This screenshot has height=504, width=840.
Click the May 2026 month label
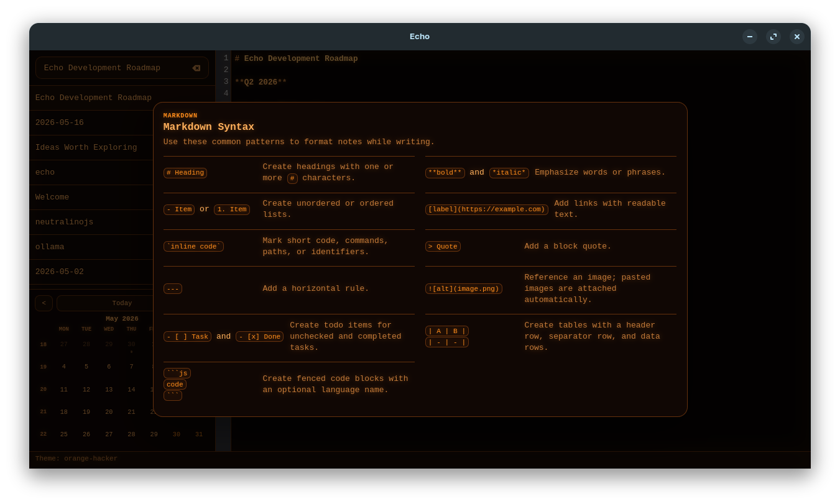coord(122,319)
